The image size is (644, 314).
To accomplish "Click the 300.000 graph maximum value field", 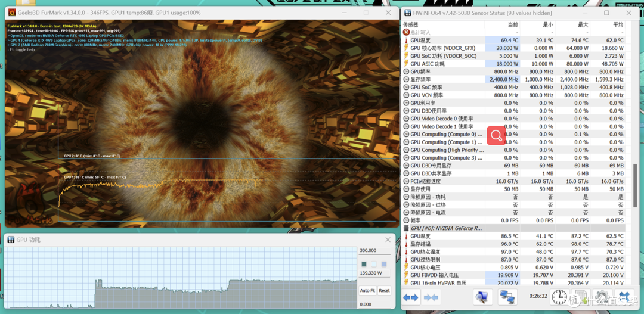I will click(375, 251).
